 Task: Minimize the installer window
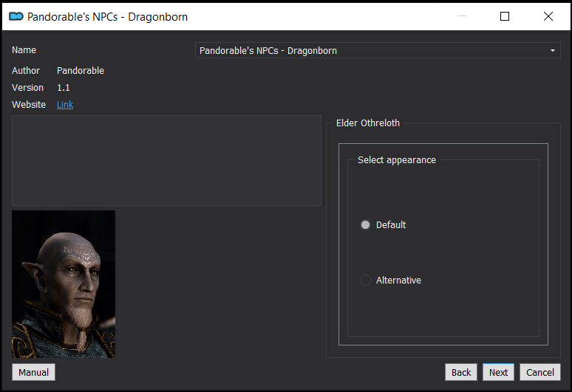[x=461, y=16]
